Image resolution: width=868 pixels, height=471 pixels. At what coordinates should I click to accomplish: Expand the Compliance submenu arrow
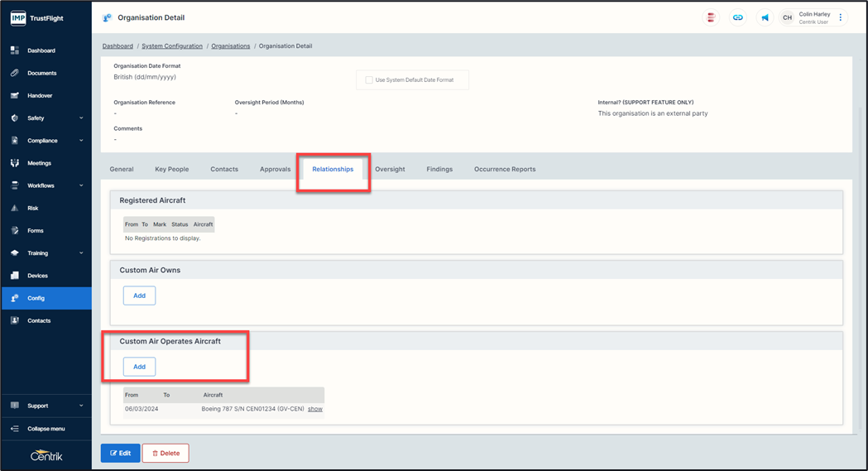pyautogui.click(x=81, y=141)
